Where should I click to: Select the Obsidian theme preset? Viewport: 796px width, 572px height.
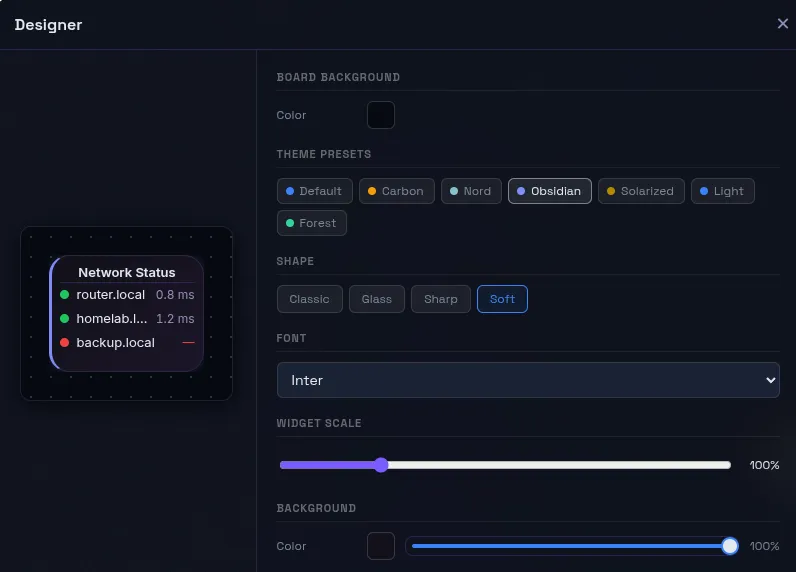tap(550, 191)
